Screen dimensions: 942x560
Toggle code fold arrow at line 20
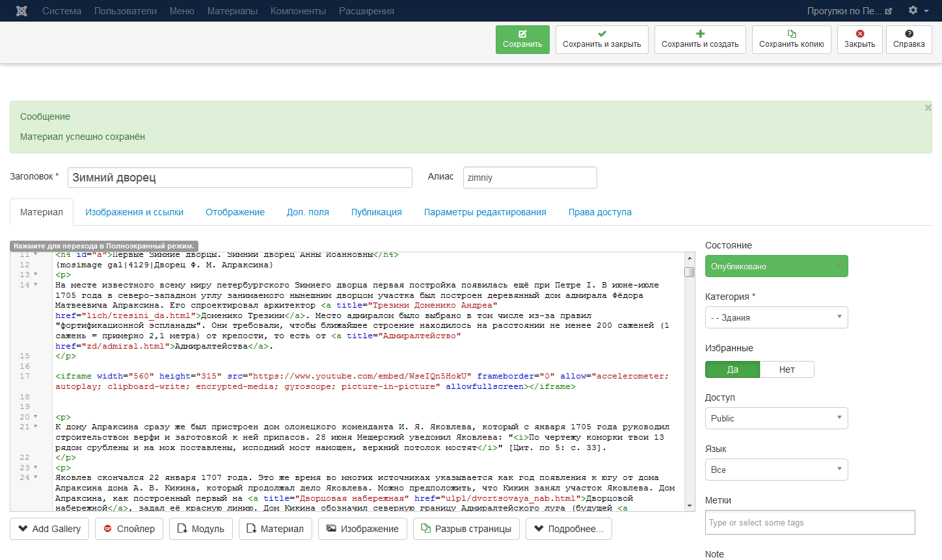click(x=36, y=417)
